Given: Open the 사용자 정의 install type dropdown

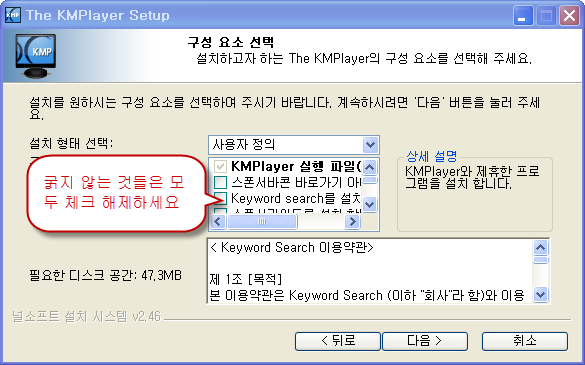Looking at the screenshot, I should pos(294,145).
